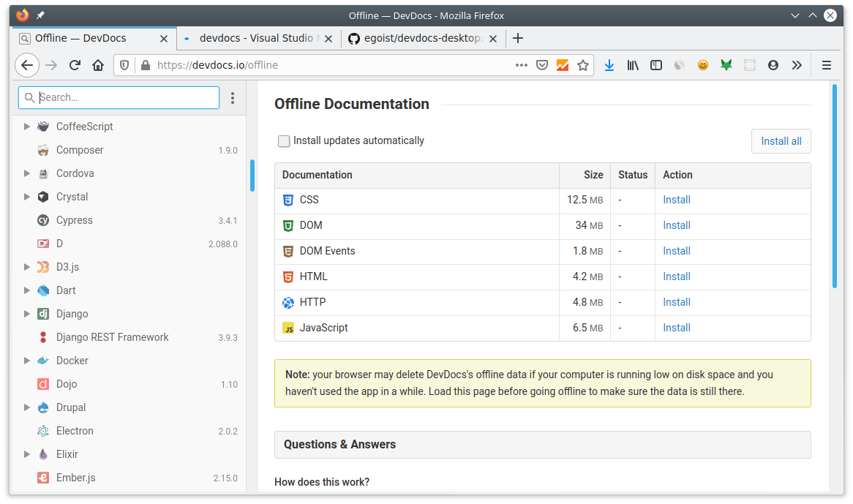Enable the Install updates automatically checkbox
853x504 pixels.
click(284, 140)
